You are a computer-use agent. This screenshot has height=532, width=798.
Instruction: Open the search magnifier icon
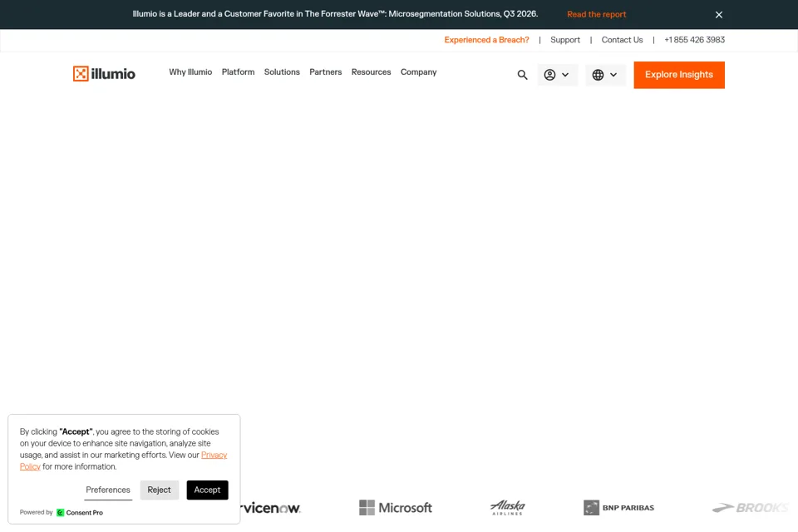(522, 75)
